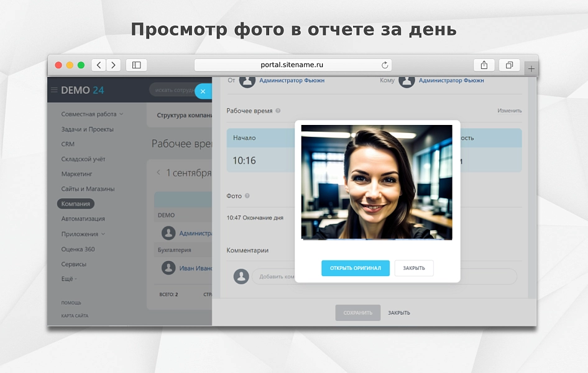Go to previous date before 1 сентября

(x=158, y=172)
